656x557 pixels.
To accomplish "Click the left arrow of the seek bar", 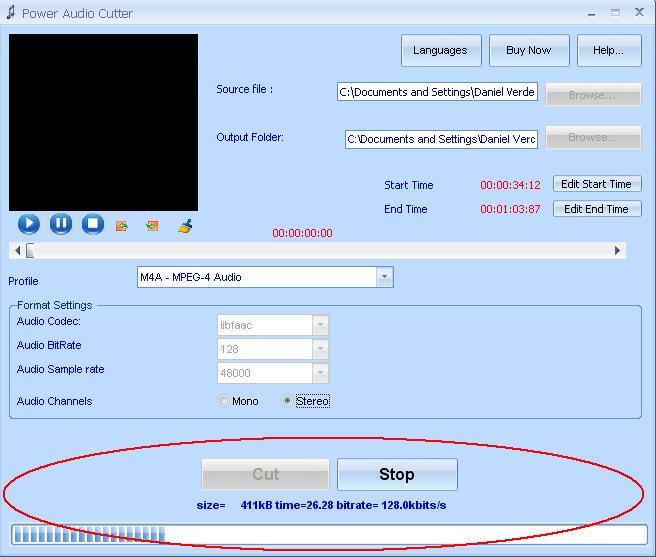I will point(17,251).
